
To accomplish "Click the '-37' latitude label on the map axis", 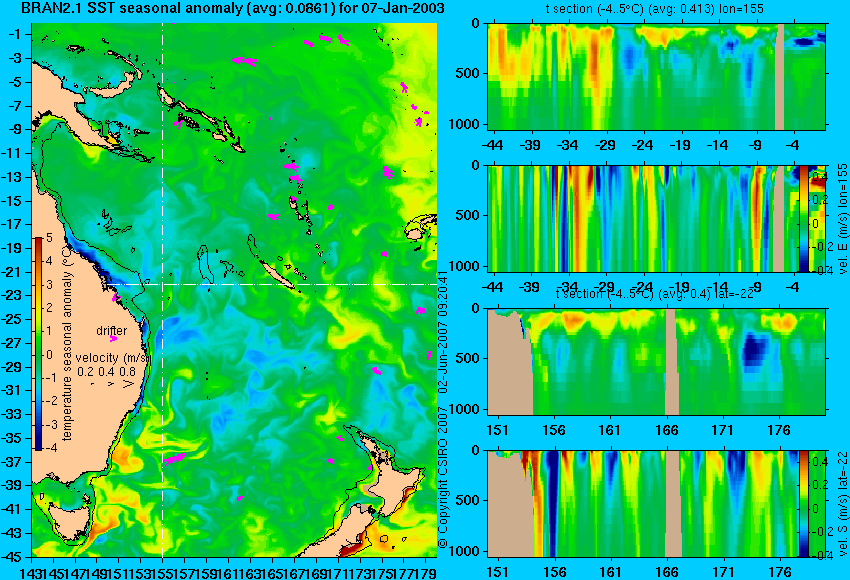I will click(x=11, y=462).
